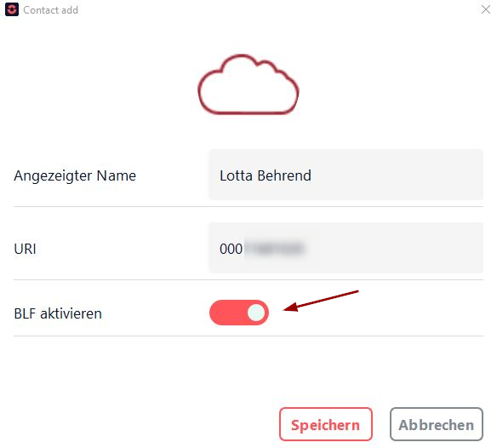Viewport: 497px width, 448px height.
Task: Focus the Angezeigter Name input field
Action: click(346, 175)
